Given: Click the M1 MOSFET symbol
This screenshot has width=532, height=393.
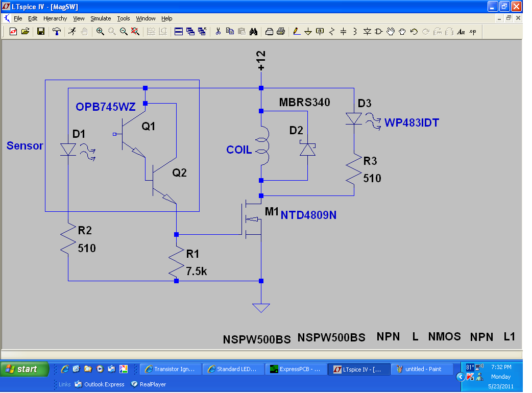Looking at the screenshot, I should [x=252, y=219].
